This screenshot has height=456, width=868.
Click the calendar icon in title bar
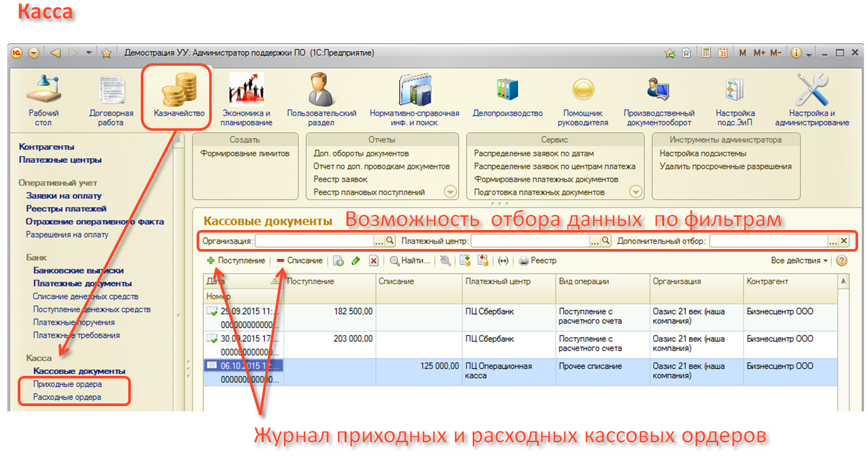tap(723, 53)
